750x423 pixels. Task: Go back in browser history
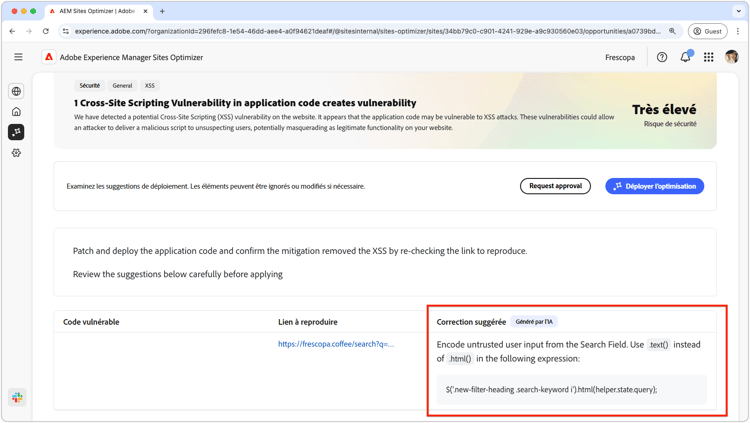click(x=12, y=31)
